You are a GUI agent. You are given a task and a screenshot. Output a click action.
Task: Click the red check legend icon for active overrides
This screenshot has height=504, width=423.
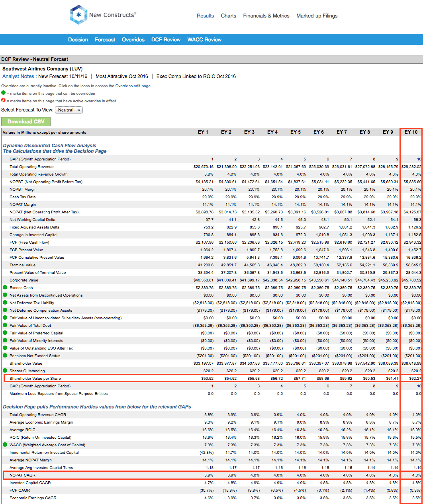point(4,100)
